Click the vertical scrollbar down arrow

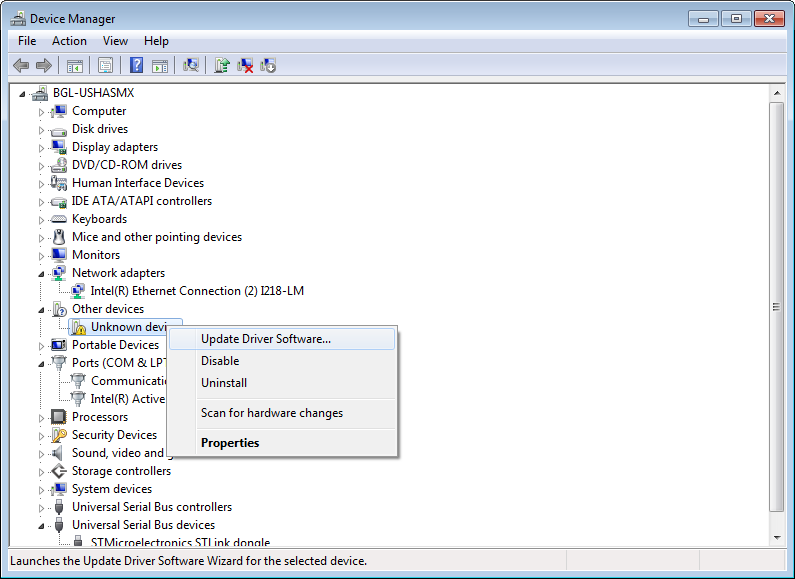[776, 537]
